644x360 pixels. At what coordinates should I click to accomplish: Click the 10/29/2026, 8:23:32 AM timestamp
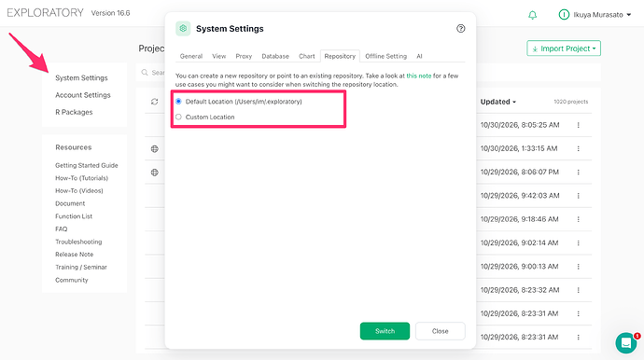[520, 290]
